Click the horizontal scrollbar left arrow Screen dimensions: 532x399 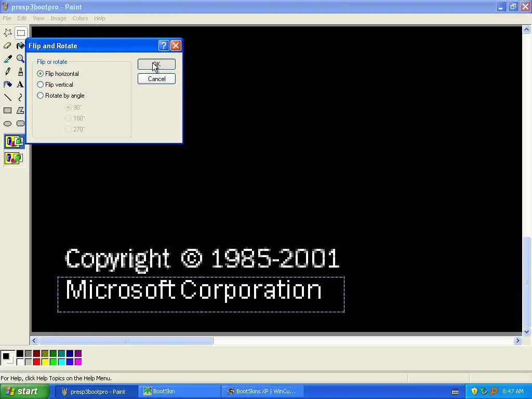(34, 341)
